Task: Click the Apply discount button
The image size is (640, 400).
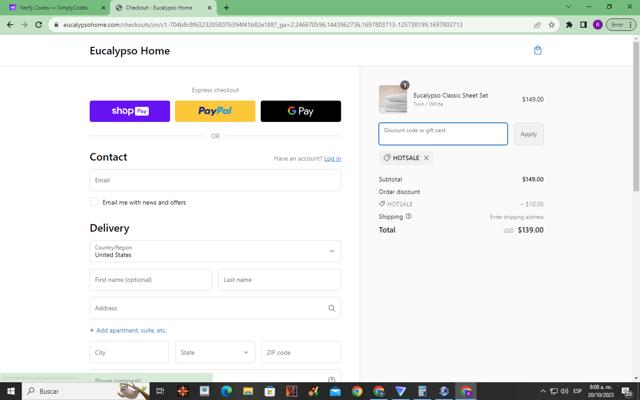Action: pos(529,134)
